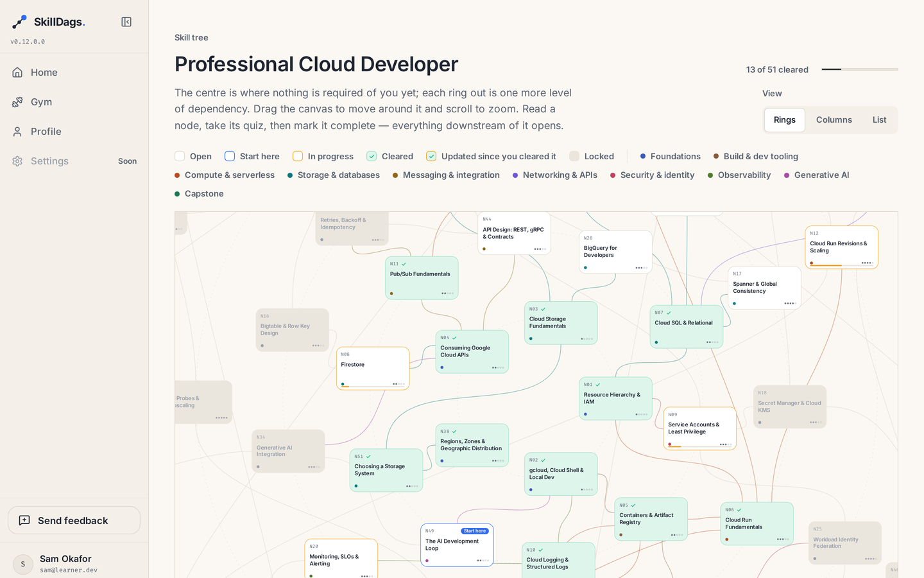This screenshot has width=924, height=578.
Task: Select the Cloud Storage Fundamentals node
Action: click(561, 323)
